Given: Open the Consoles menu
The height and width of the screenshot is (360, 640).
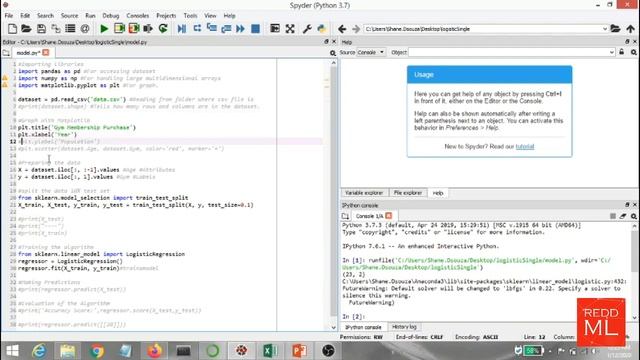Looking at the screenshot, I should coord(138,16).
